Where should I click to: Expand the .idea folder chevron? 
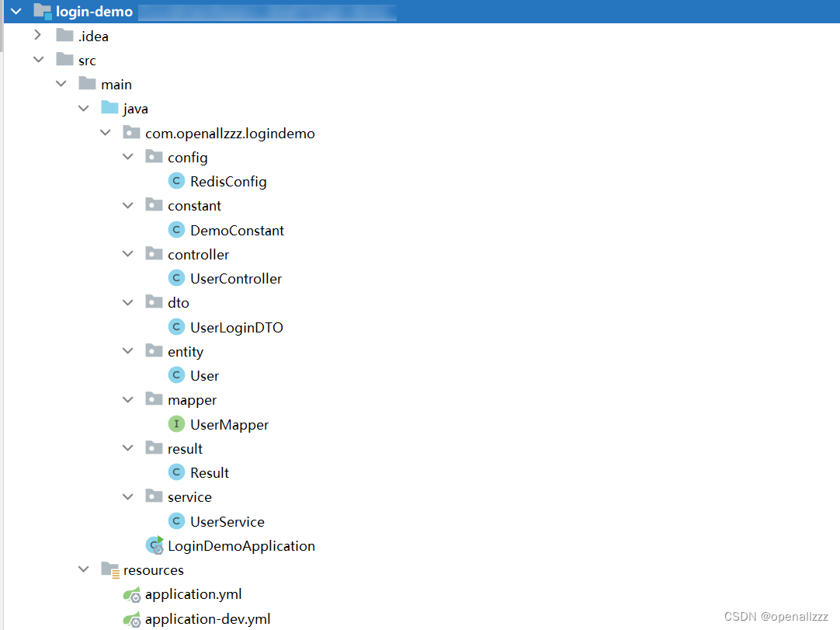37,36
